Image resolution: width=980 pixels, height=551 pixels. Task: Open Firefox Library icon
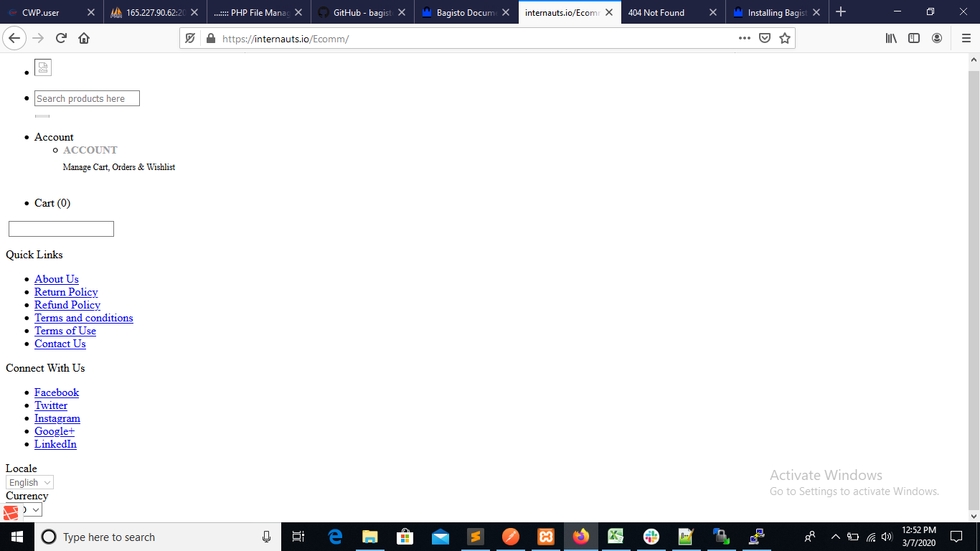click(891, 38)
